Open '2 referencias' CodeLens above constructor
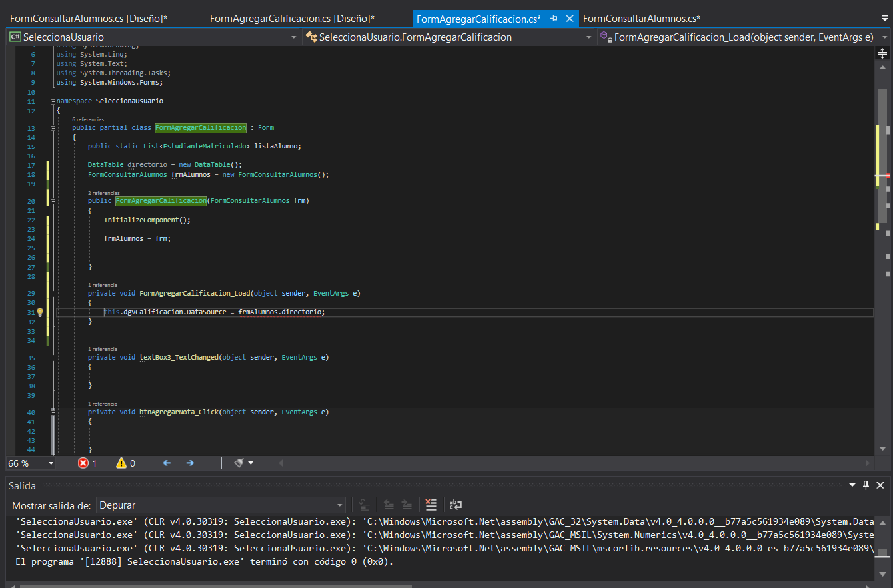The height and width of the screenshot is (588, 893). (x=103, y=192)
